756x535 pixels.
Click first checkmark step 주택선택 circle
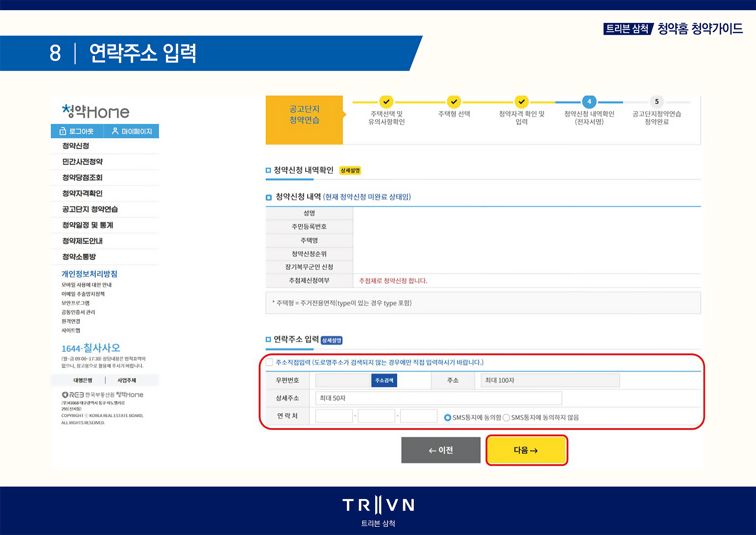[x=386, y=102]
